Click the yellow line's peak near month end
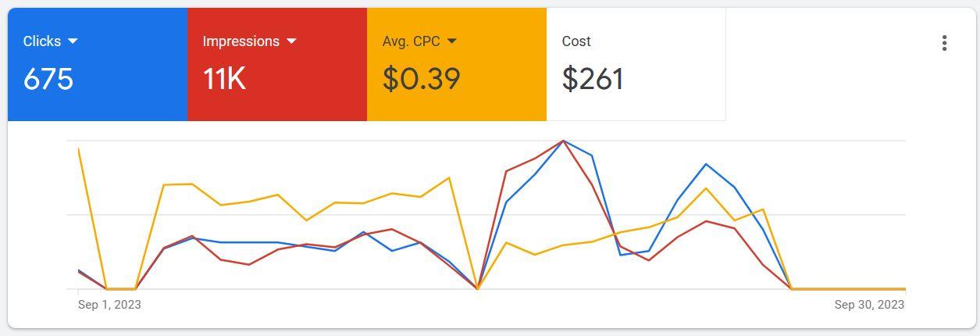This screenshot has height=336, width=980. 706,188
